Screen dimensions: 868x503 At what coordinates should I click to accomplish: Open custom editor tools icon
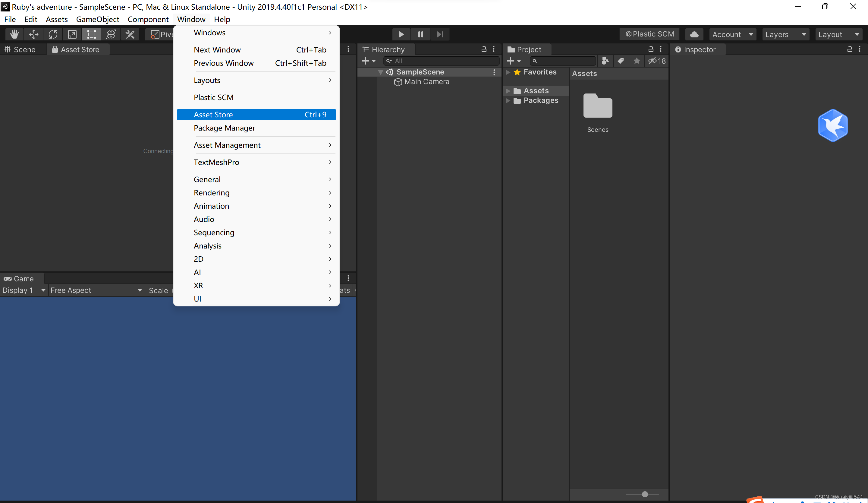130,34
